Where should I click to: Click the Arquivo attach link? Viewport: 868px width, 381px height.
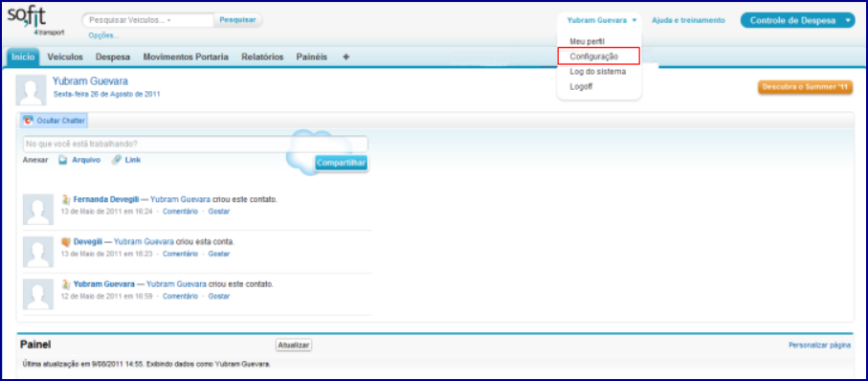tap(86, 160)
